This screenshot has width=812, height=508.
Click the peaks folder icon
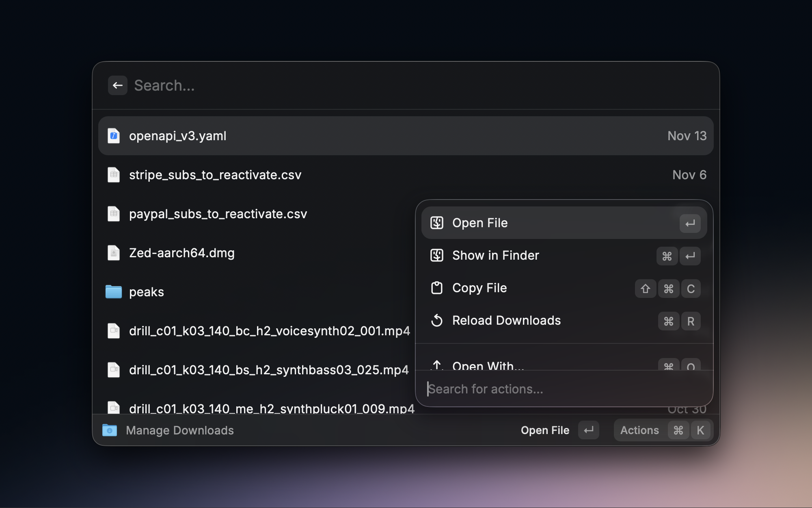[x=114, y=292]
